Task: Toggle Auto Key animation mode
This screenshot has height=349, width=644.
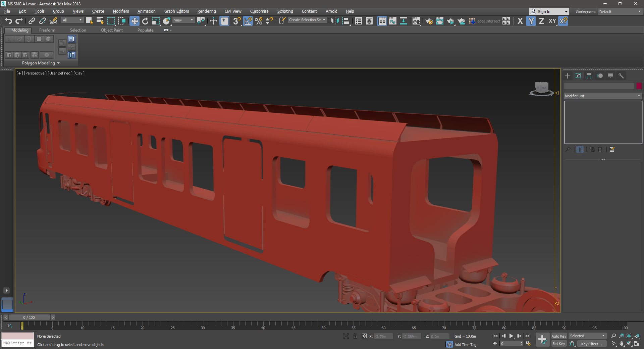Action: [558, 336]
